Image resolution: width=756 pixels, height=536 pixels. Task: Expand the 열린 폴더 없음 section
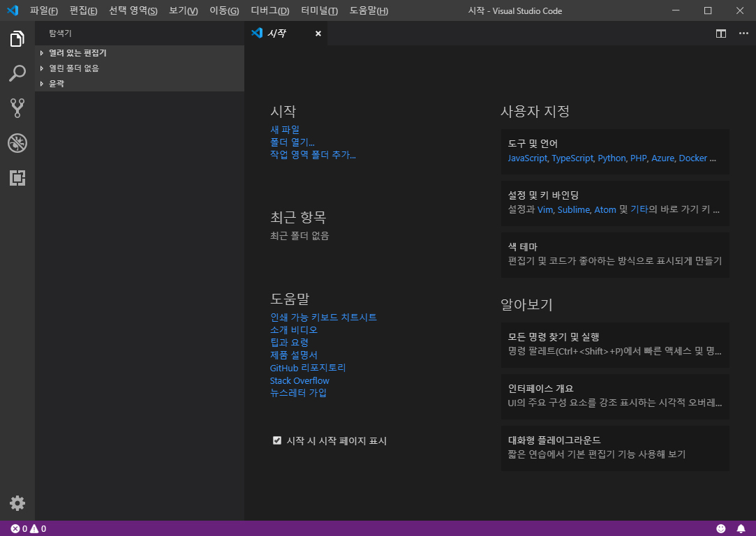140,68
